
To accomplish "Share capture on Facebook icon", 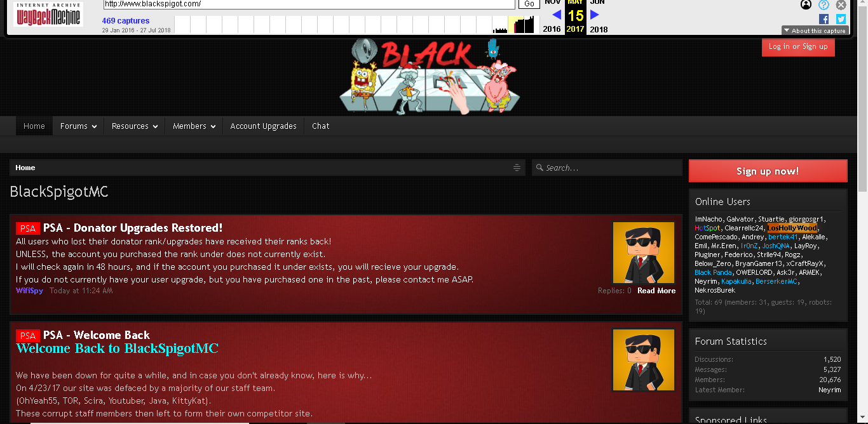I will 824,19.
